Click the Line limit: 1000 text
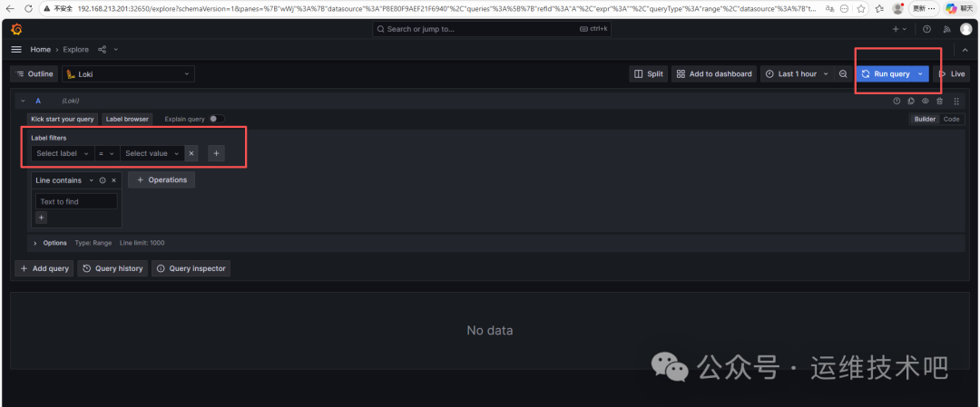Screen dimensions: 980x407 142,243
